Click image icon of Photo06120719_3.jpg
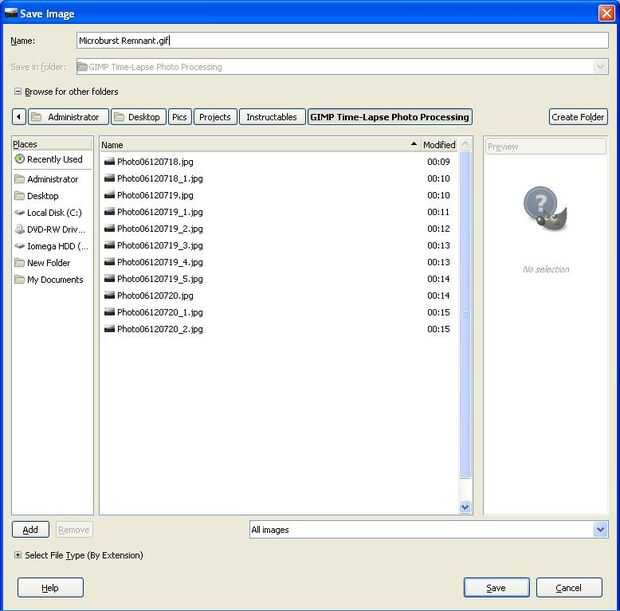Image resolution: width=620 pixels, height=611 pixels. (x=110, y=246)
